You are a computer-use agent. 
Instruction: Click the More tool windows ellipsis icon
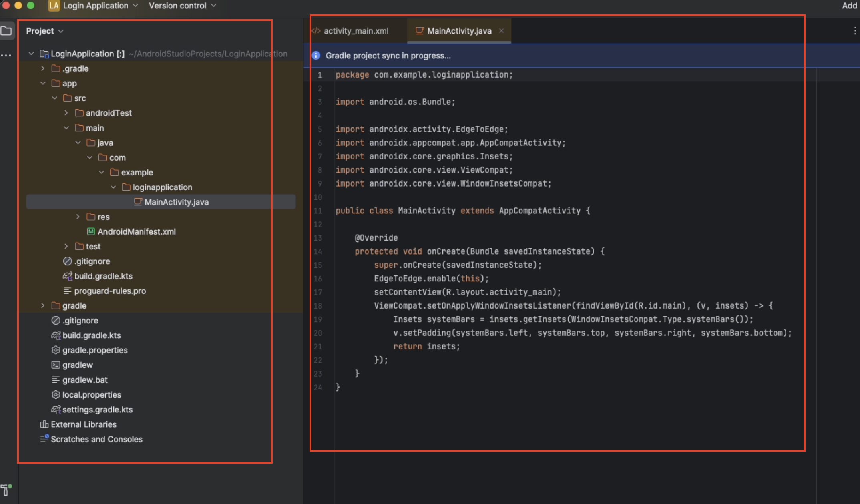click(x=6, y=55)
